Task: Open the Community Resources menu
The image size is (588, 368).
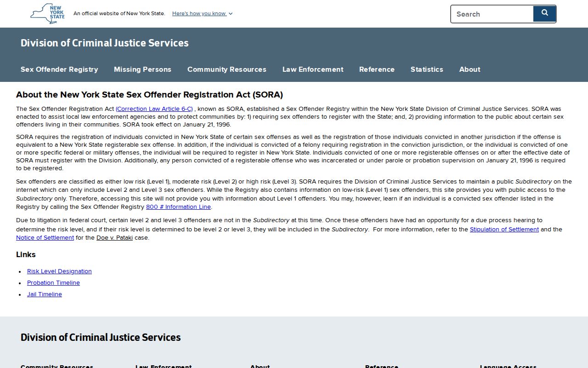Action: pyautogui.click(x=227, y=69)
